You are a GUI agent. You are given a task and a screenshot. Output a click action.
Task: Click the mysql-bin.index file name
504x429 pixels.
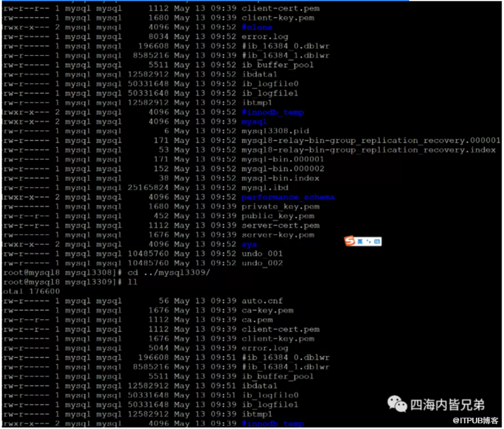(x=280, y=179)
